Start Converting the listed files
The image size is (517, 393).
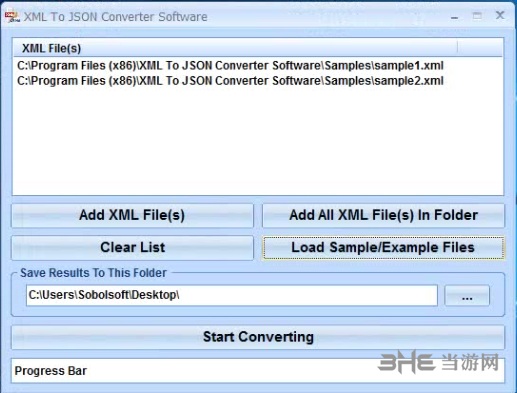[258, 337]
